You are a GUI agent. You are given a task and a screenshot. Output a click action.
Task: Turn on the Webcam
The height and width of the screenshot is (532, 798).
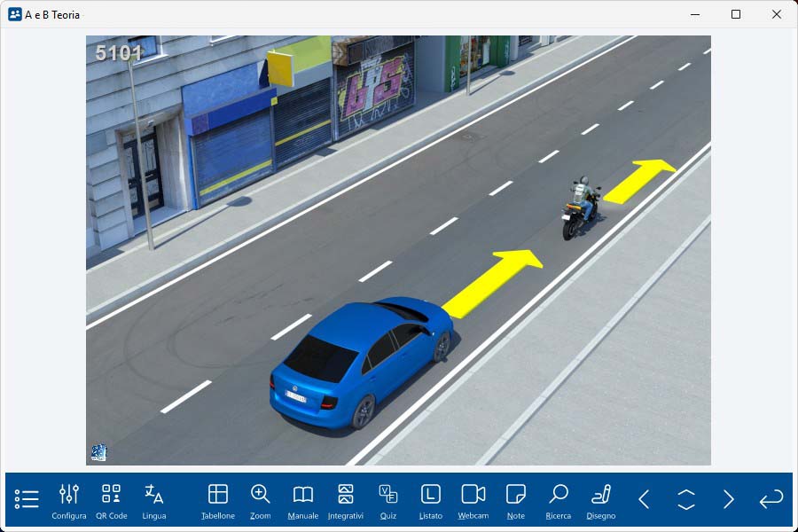473,501
